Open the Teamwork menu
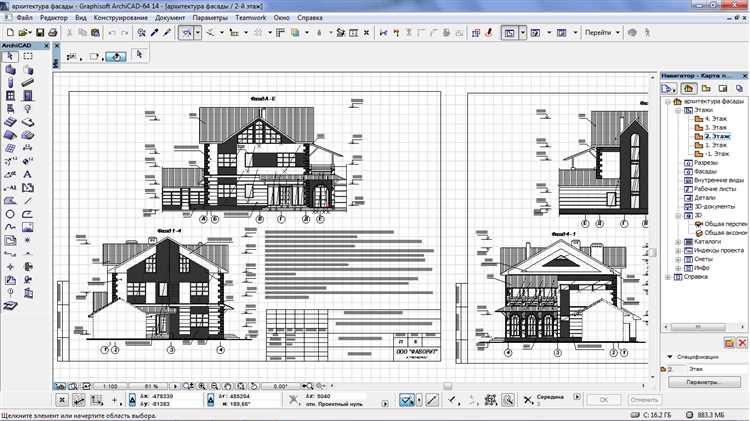This screenshot has width=750, height=421. [x=251, y=18]
